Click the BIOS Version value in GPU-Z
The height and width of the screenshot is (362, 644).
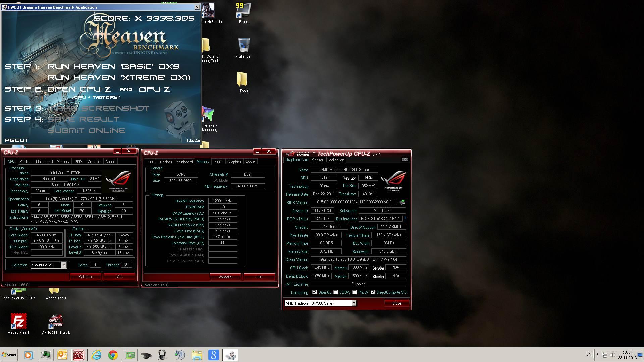pyautogui.click(x=354, y=202)
